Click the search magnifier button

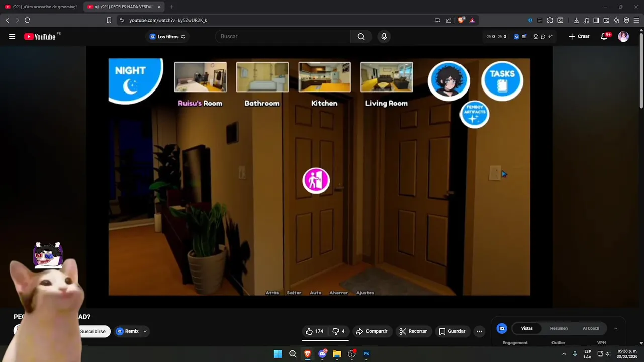[x=361, y=36]
